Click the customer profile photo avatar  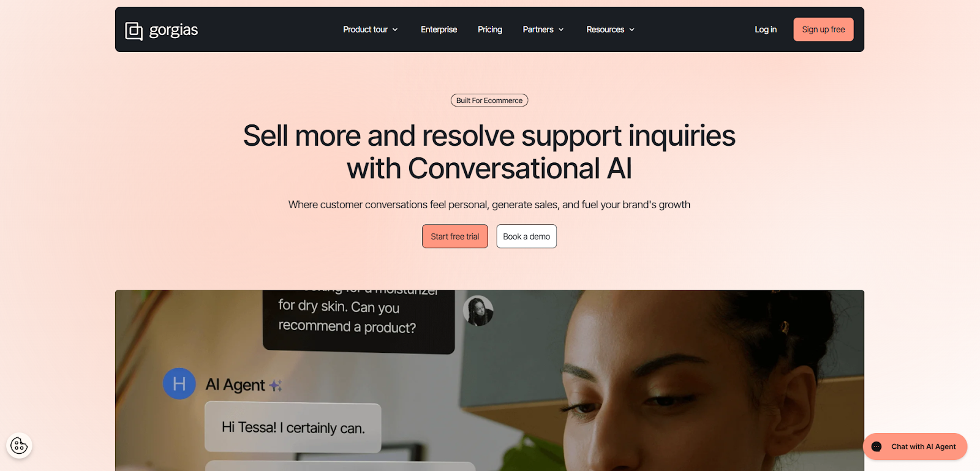(478, 311)
